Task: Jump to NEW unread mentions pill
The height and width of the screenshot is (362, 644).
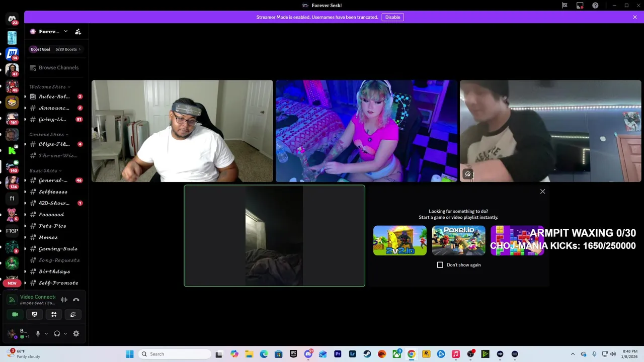Action: coord(12,283)
